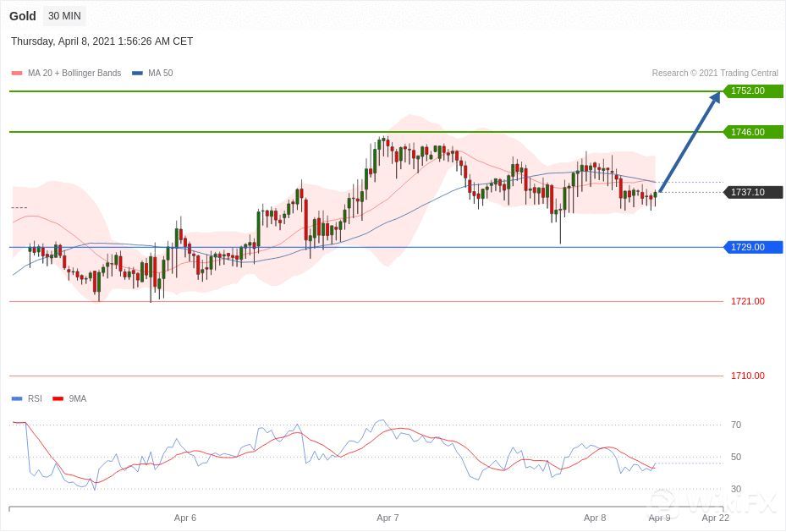Click the Apr 8 date axis label
The height and width of the screenshot is (532, 786).
tap(595, 518)
